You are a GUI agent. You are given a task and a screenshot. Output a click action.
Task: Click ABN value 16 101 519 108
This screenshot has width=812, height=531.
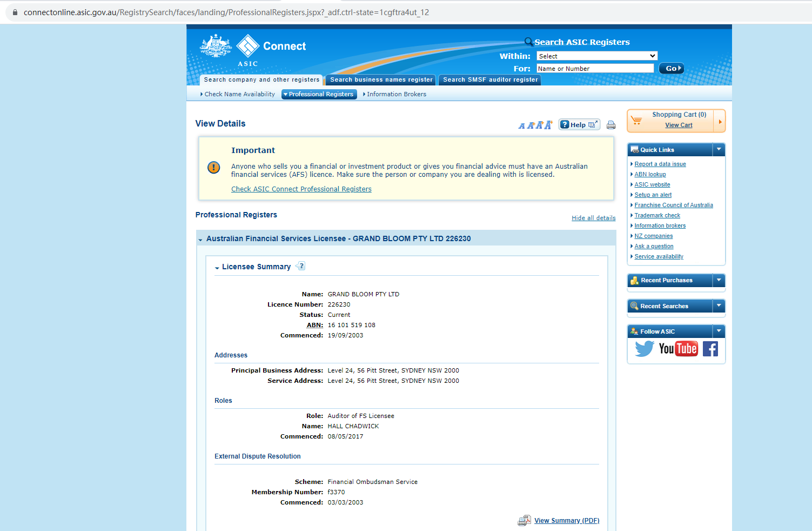coord(351,325)
